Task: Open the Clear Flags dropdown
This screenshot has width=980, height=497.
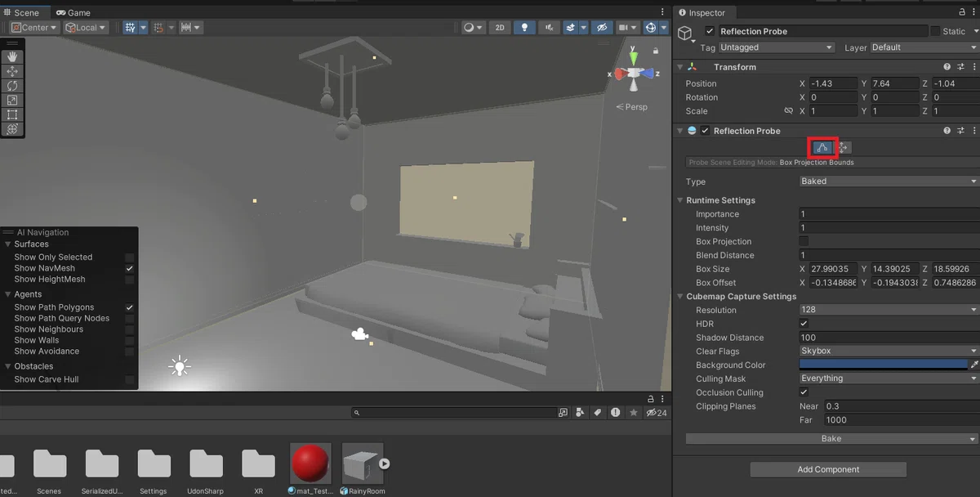Action: (x=889, y=351)
